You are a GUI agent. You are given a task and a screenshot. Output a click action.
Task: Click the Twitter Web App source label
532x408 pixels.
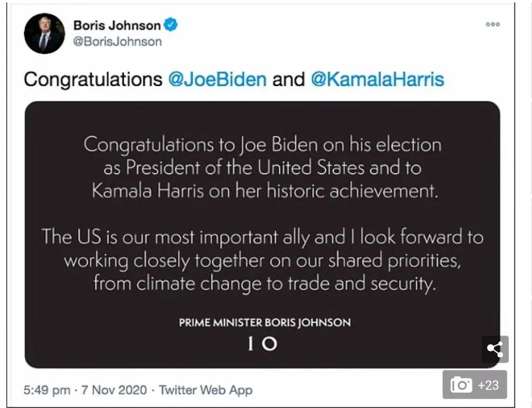pos(205,390)
